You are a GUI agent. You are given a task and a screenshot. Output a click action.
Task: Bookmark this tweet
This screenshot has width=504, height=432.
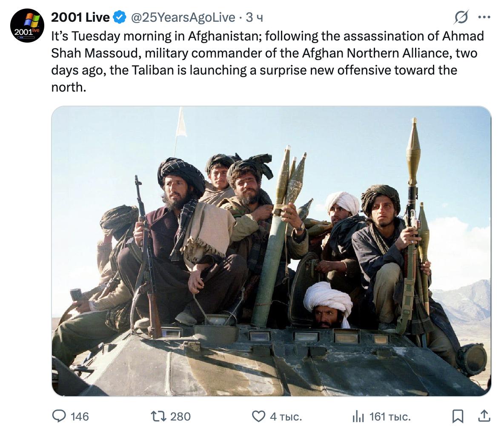pos(458,416)
